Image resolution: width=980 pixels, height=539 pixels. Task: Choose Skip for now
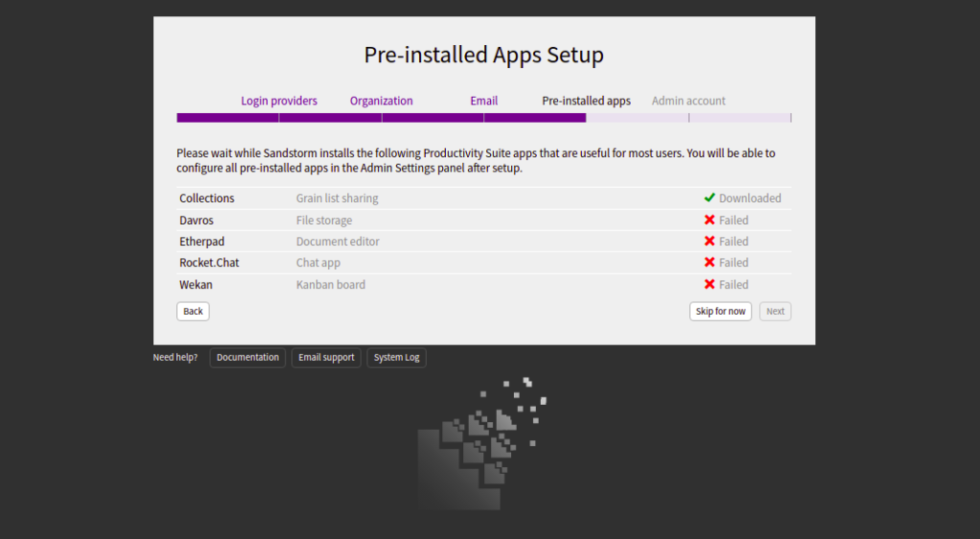click(x=721, y=311)
